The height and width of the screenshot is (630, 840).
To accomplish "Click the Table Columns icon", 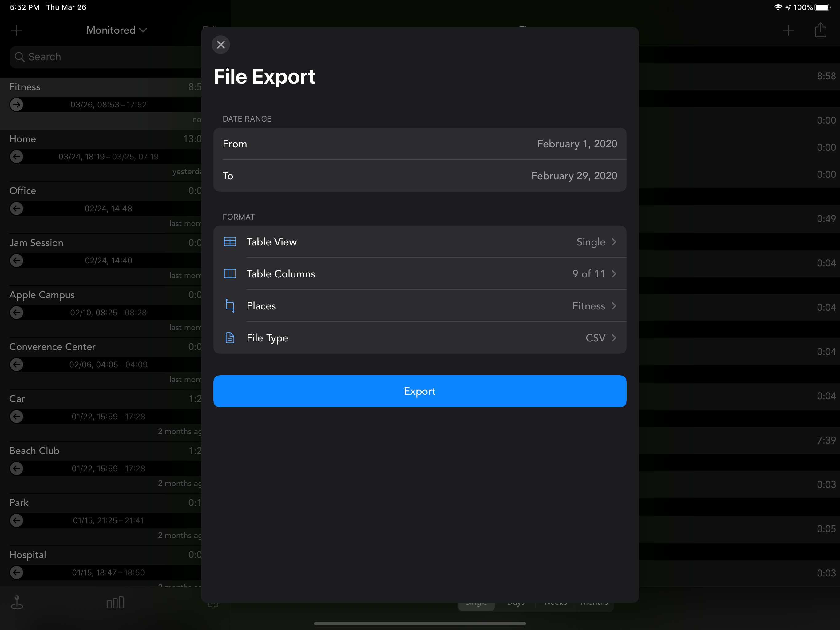I will (230, 273).
